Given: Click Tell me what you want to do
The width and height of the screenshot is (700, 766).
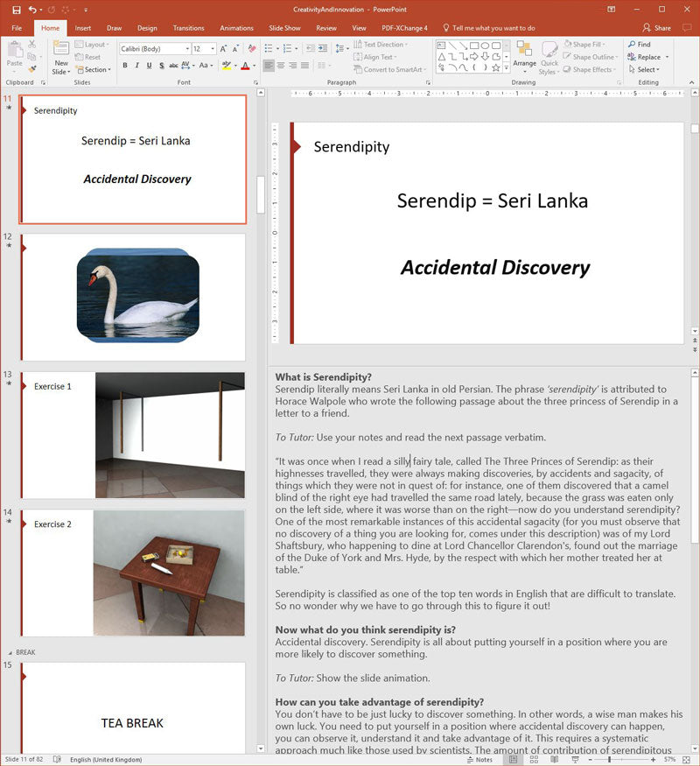Looking at the screenshot, I should pyautogui.click(x=488, y=28).
